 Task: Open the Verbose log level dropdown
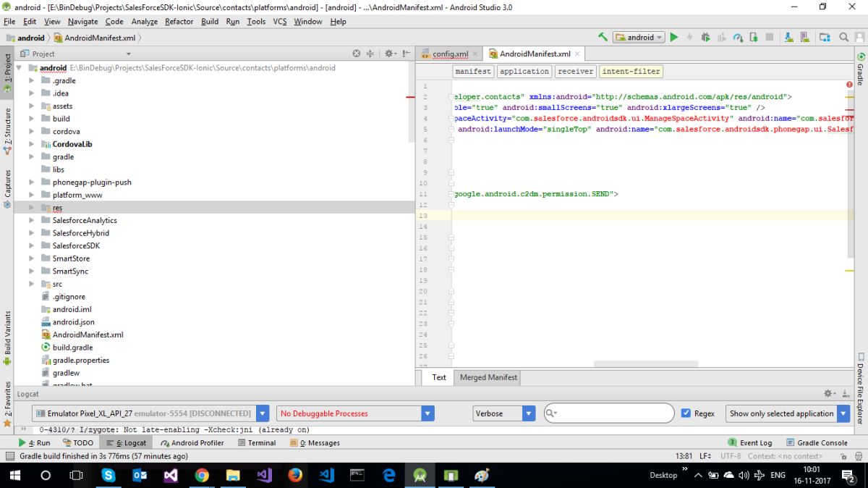coord(504,413)
